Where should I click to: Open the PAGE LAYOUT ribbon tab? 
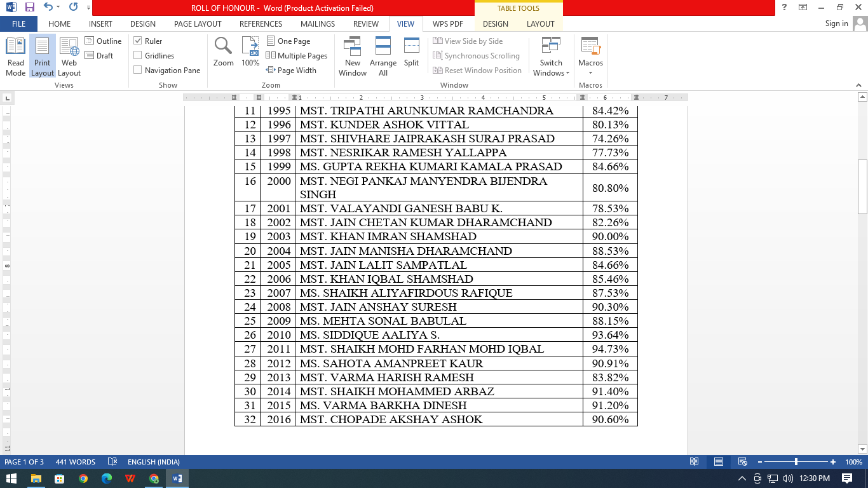198,24
